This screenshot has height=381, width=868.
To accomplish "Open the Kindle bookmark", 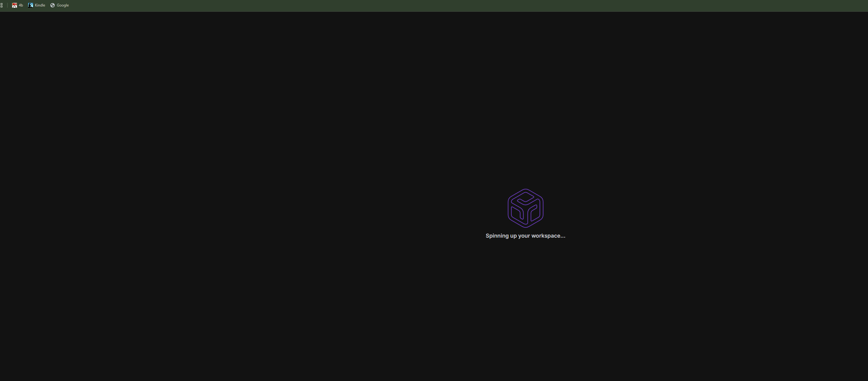I will (x=37, y=5).
